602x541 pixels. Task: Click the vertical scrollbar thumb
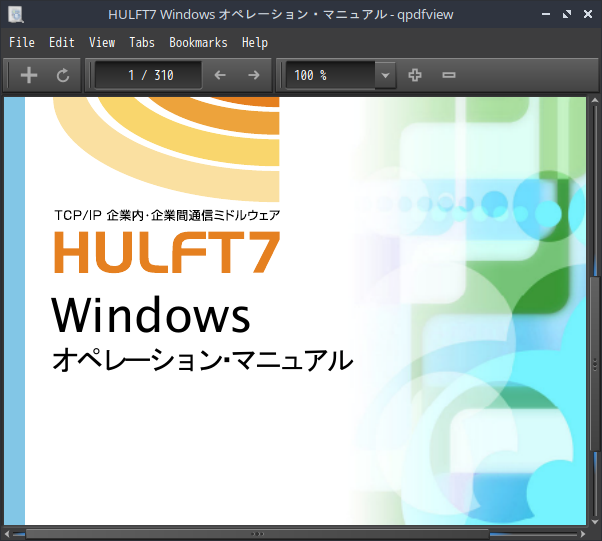click(x=595, y=364)
